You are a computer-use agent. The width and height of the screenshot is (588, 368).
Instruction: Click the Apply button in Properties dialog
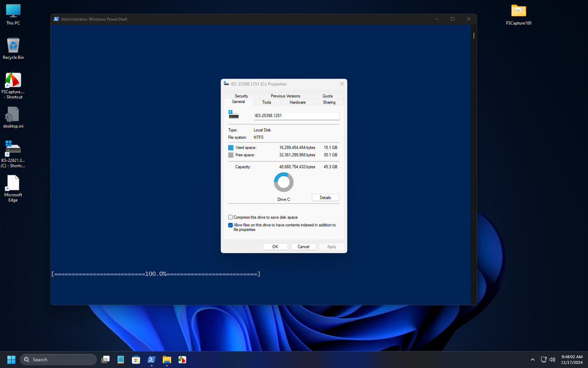[x=332, y=247]
